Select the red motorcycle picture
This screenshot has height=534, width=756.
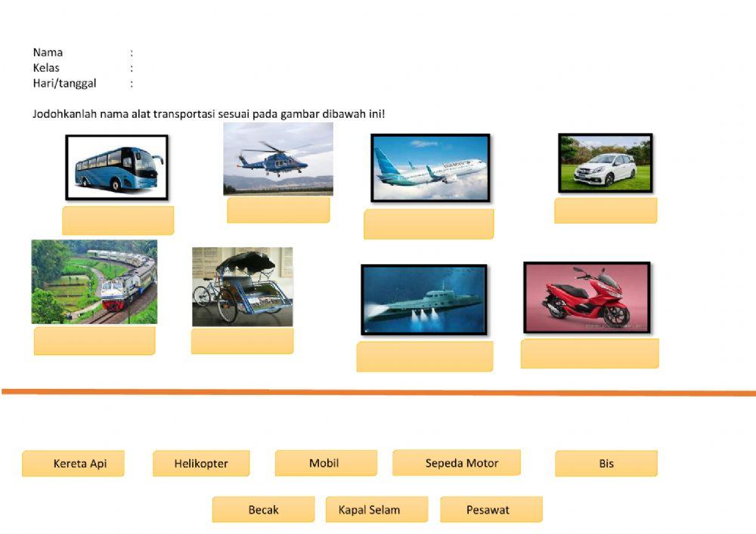click(587, 298)
